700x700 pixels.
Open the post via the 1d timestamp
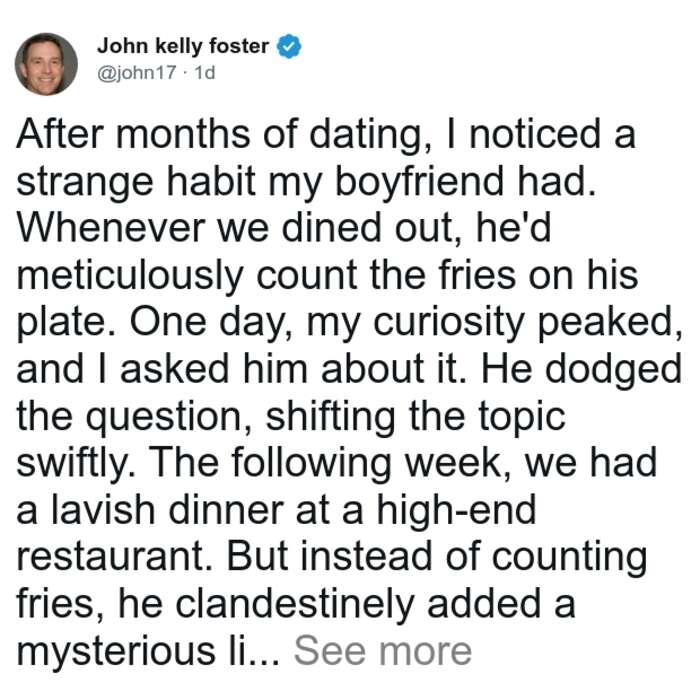tap(205, 73)
